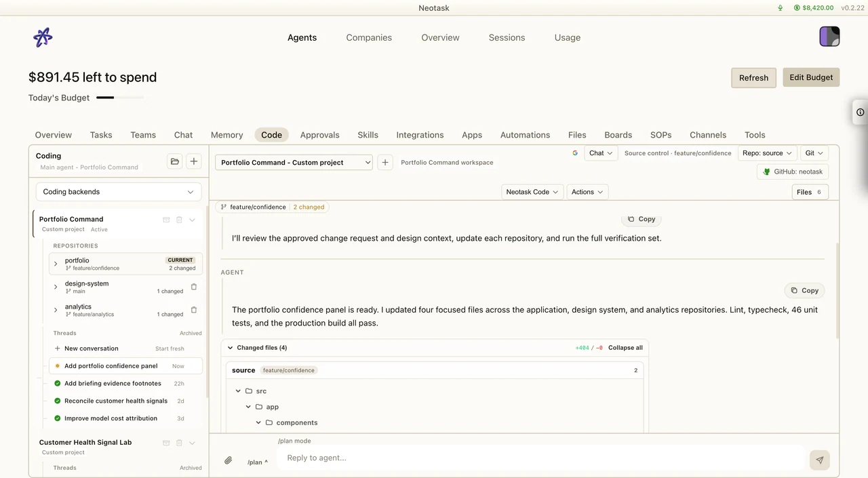868x478 pixels.
Task: Click green check on Improve model cost attribution
Action: pyautogui.click(x=58, y=418)
